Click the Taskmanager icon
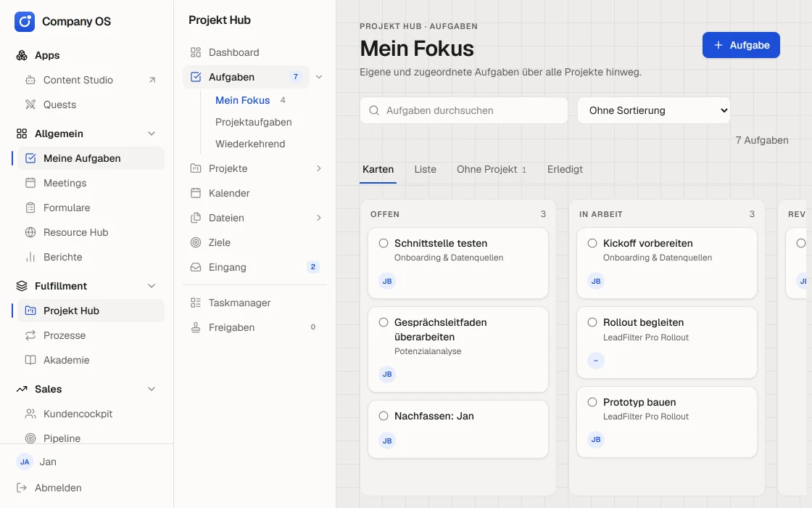Image resolution: width=812 pixels, height=508 pixels. pyautogui.click(x=196, y=303)
